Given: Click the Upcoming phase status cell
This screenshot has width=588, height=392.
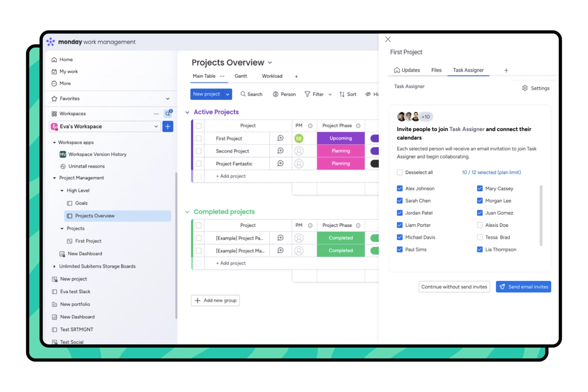Looking at the screenshot, I should (x=341, y=138).
